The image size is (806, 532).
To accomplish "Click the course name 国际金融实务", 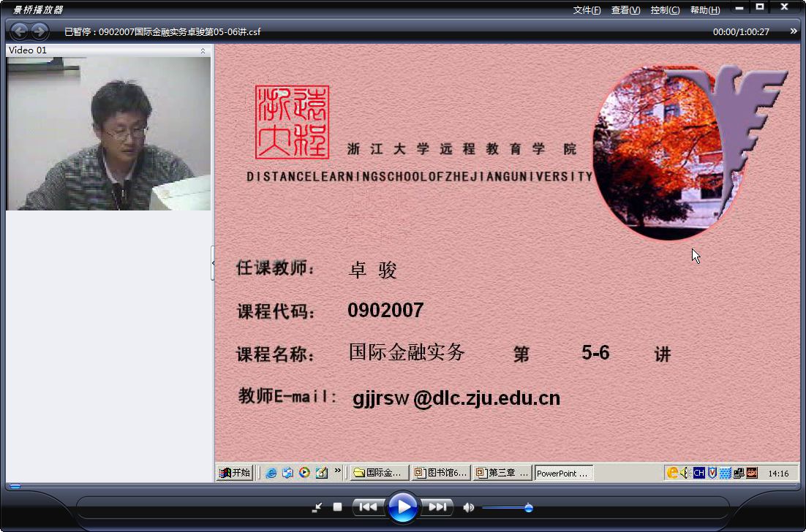I will click(407, 352).
